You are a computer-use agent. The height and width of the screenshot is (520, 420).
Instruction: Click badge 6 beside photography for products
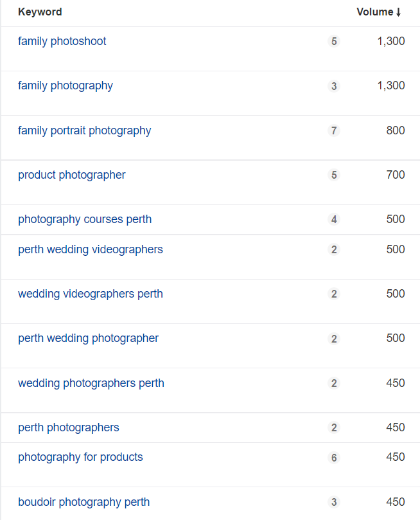pos(334,458)
